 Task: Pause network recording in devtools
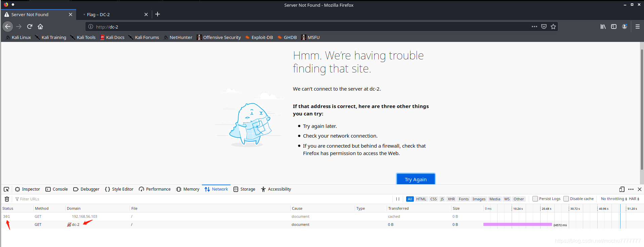coord(398,199)
